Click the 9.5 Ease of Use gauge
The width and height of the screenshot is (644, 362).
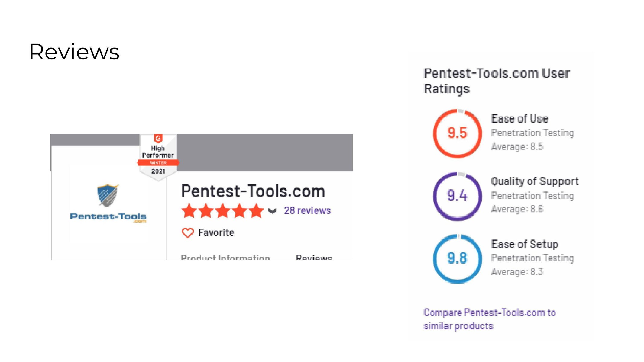tap(457, 133)
